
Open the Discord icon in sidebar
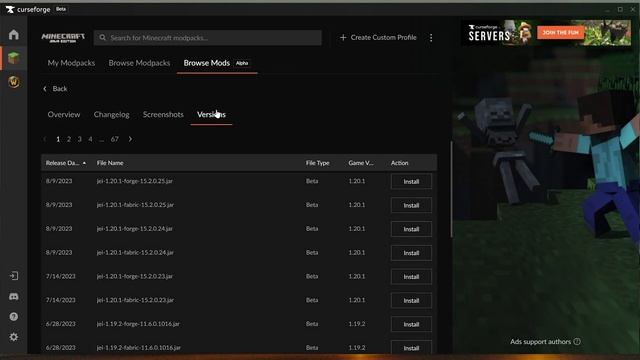tap(14, 296)
